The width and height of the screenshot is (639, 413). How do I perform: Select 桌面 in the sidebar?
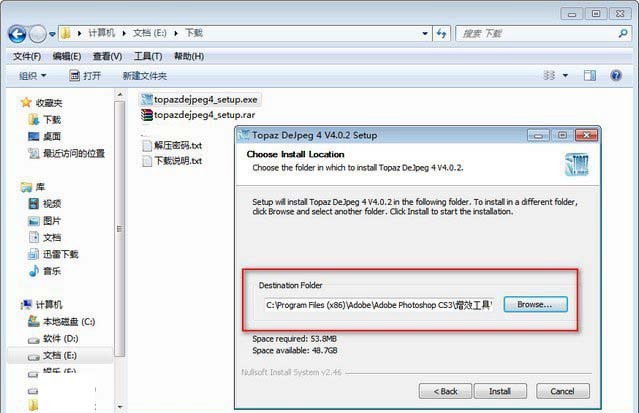click(45, 137)
